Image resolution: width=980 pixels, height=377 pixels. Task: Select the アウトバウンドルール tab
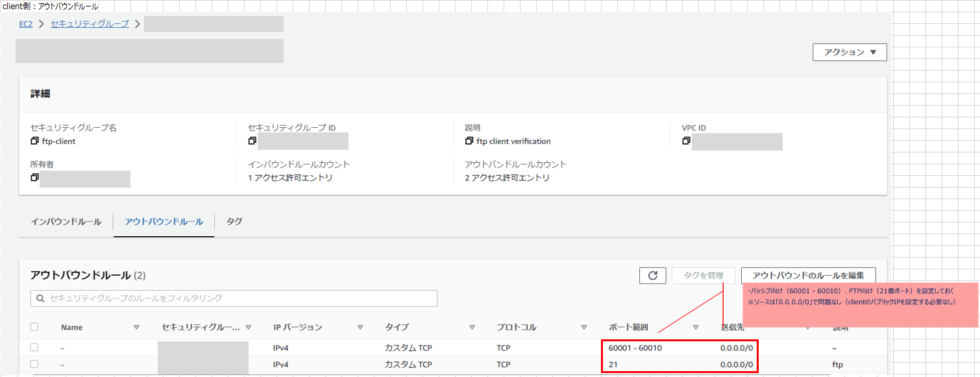164,222
